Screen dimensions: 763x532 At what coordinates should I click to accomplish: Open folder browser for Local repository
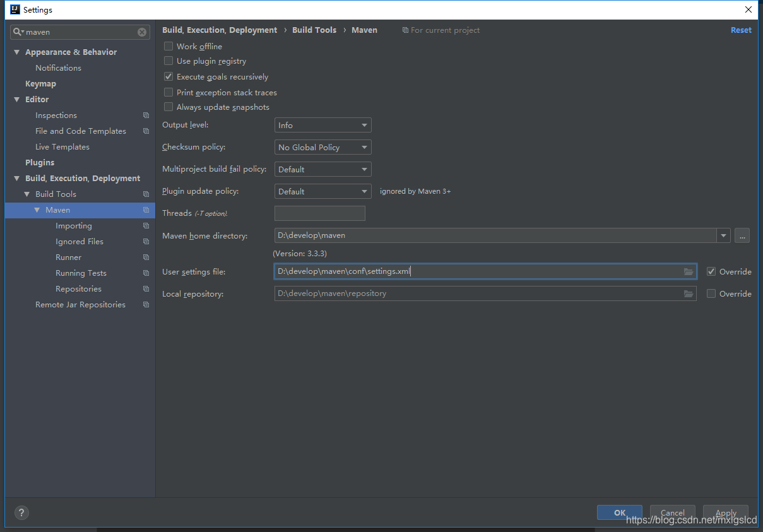coord(689,294)
